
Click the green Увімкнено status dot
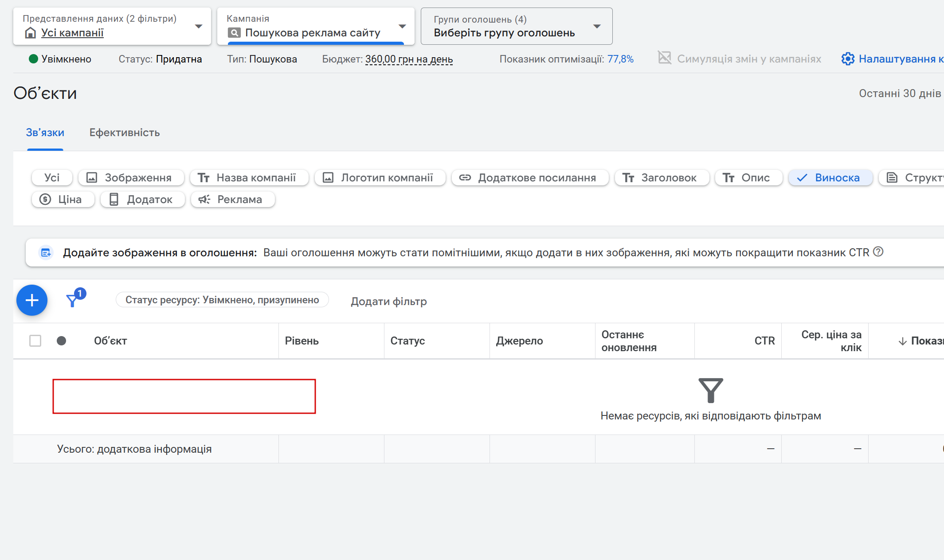pos(33,59)
